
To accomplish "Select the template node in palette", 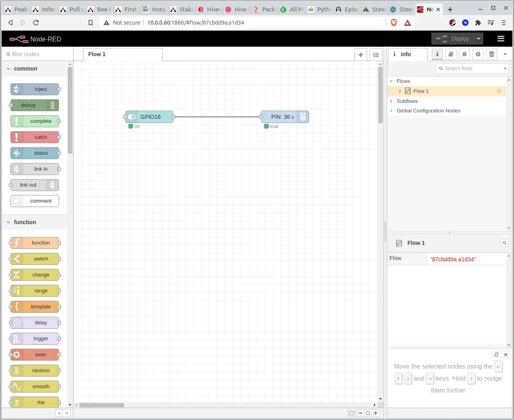I will 35,307.
